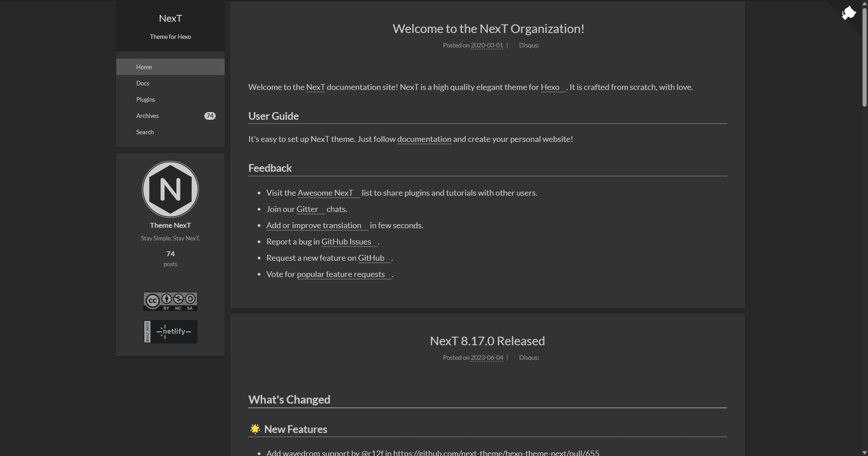Click the sun emoji beside New Features
This screenshot has height=456, width=868.
click(255, 429)
